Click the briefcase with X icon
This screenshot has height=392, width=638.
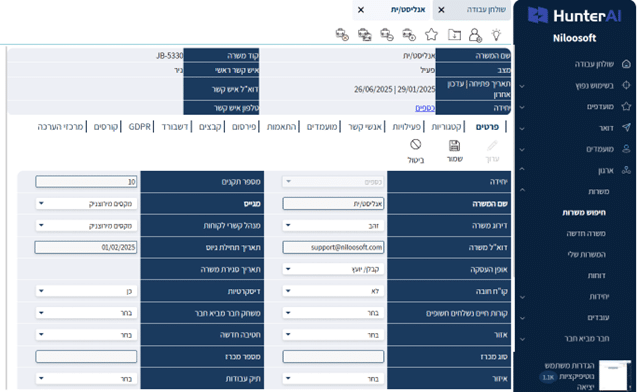(x=342, y=35)
